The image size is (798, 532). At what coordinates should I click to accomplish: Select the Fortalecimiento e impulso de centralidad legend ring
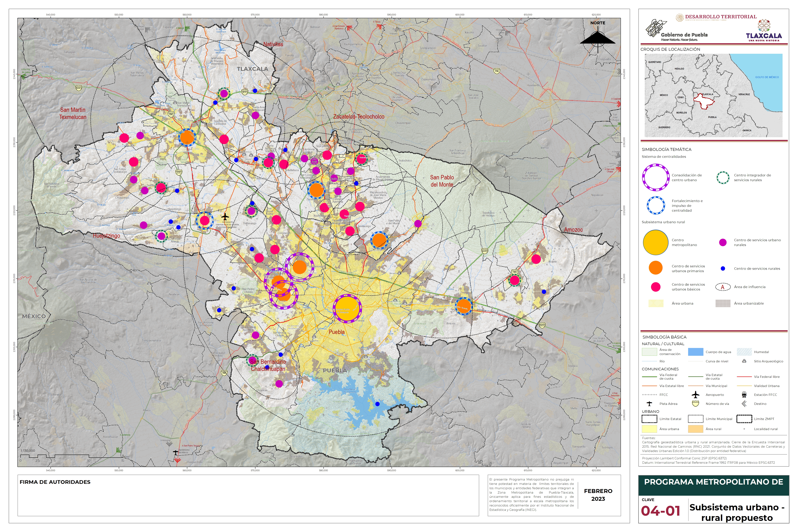point(656,205)
